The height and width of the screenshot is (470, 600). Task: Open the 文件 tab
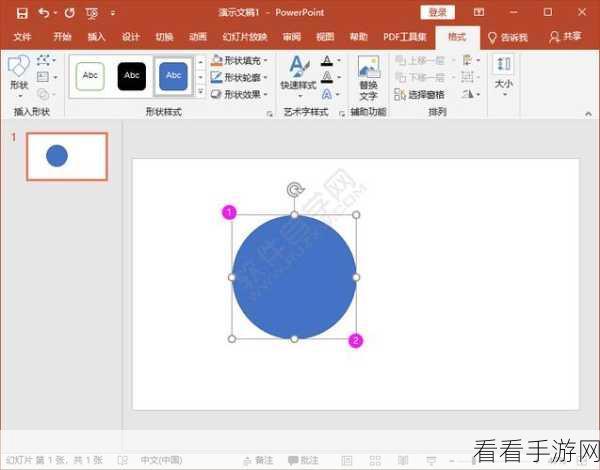pos(22,37)
